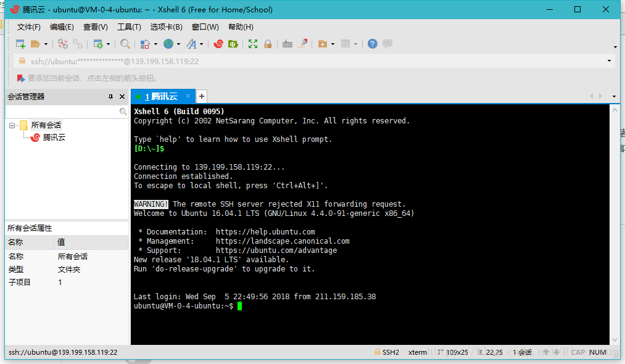This screenshot has width=625, height=364.
Task: Pin the 会话管理器 panel
Action: click(x=111, y=96)
